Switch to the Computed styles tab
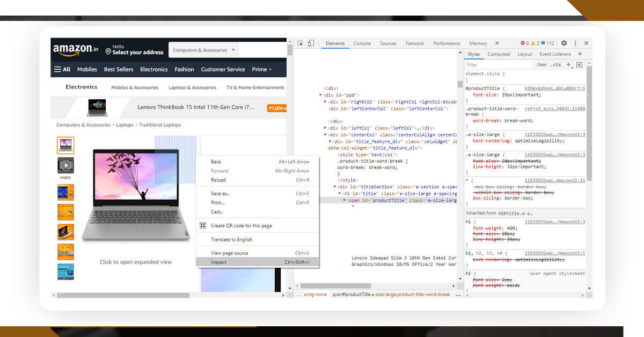This screenshot has width=644, height=337. click(499, 54)
